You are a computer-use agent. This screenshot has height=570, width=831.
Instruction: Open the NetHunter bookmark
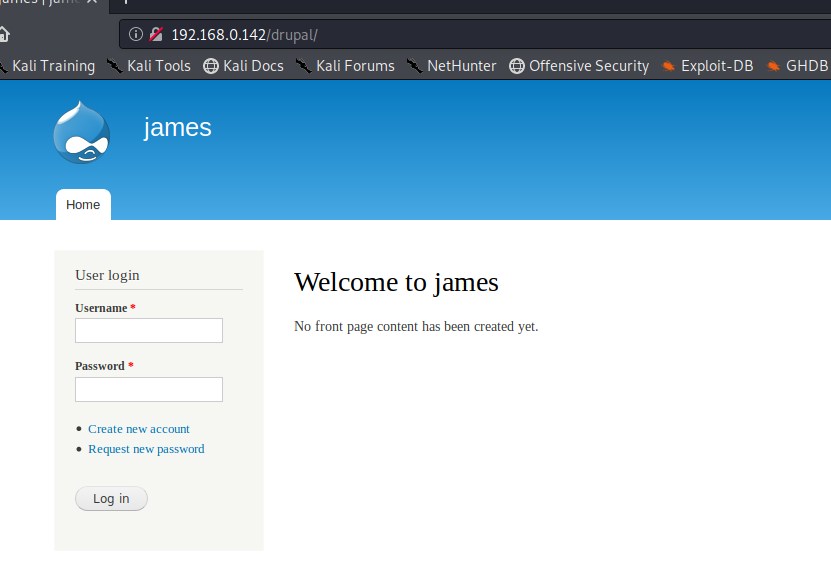452,66
